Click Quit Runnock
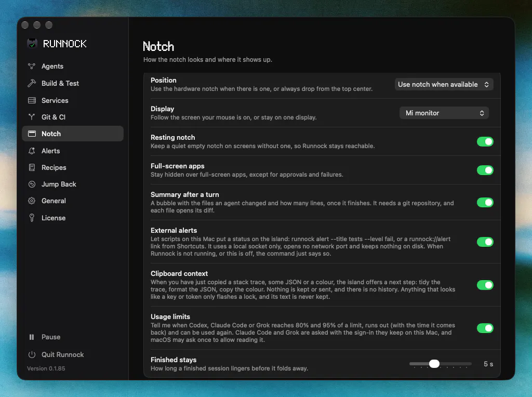The image size is (532, 397). [56, 354]
